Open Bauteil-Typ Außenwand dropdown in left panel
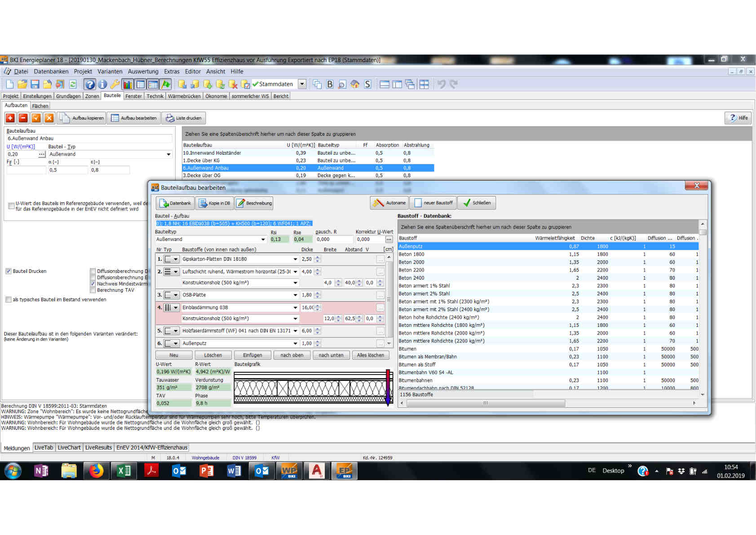 168,154
